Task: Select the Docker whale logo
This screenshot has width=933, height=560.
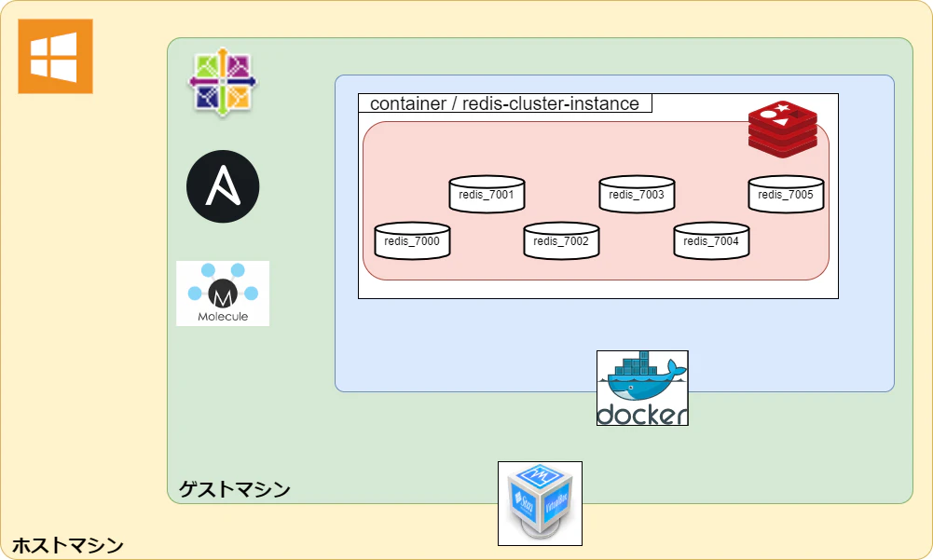Action: click(642, 388)
